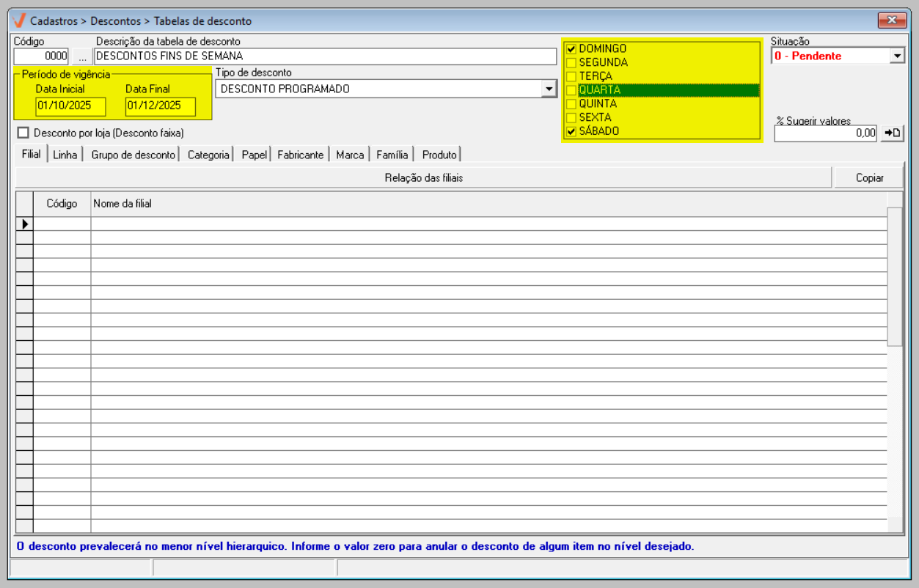This screenshot has width=919, height=588.
Task: Click the current row indicator arrow
Action: (x=25, y=224)
